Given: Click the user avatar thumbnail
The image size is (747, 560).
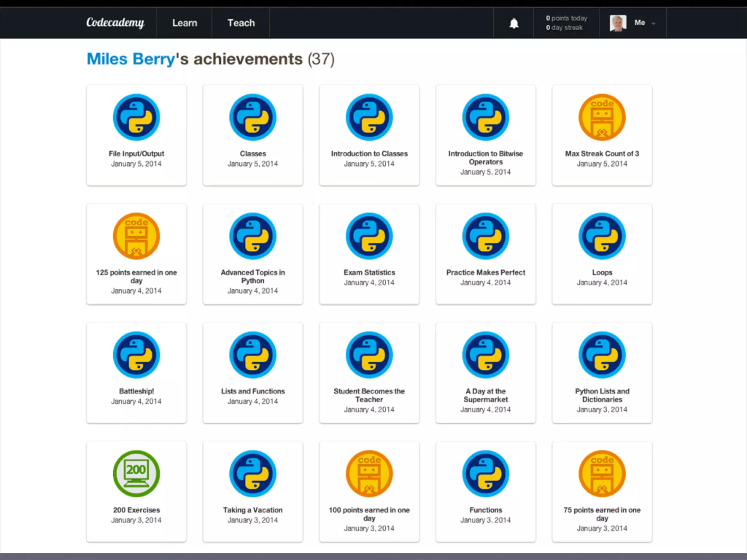Looking at the screenshot, I should 618,23.
